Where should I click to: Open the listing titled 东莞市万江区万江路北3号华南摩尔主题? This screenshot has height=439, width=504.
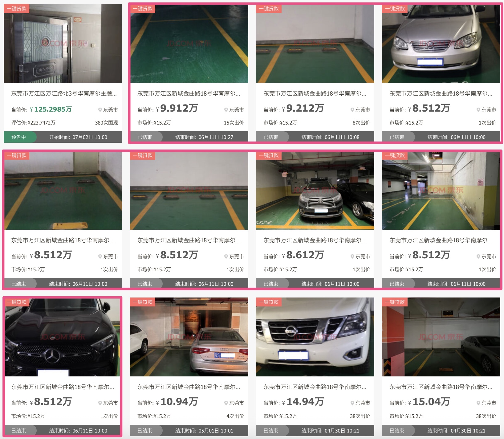click(x=64, y=93)
